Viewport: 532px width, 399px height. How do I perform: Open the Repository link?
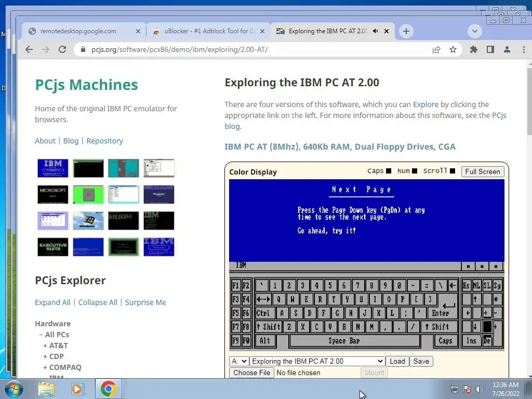104,141
